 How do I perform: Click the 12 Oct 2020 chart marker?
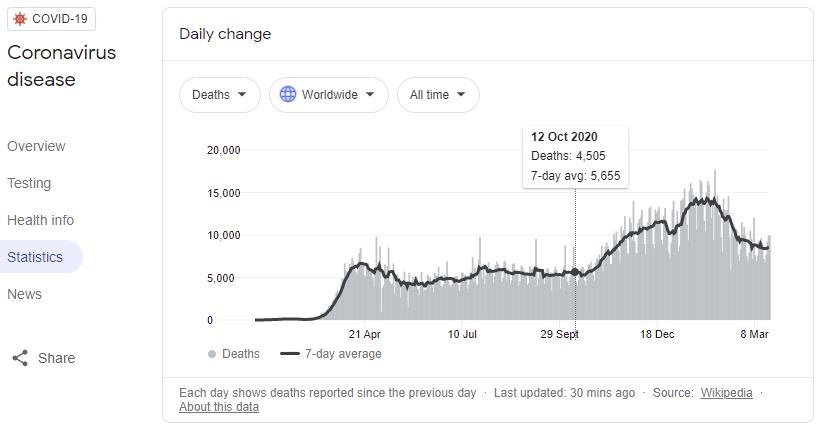pos(575,272)
